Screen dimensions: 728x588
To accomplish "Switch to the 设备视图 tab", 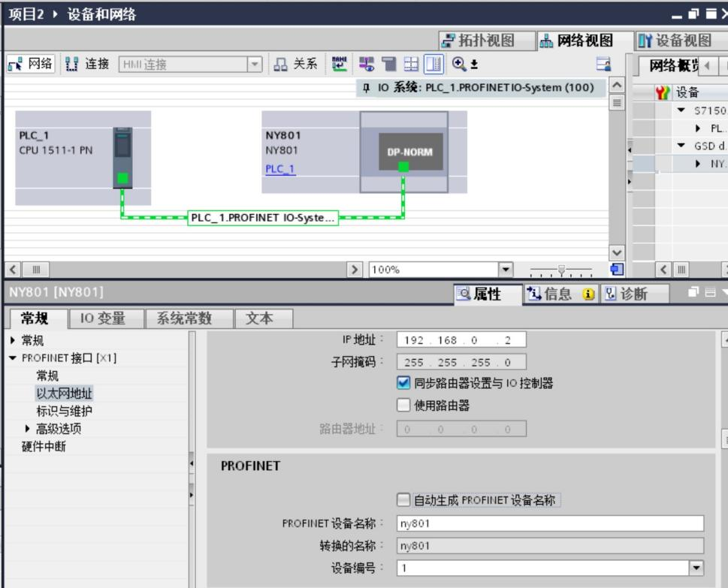I will pos(681,41).
